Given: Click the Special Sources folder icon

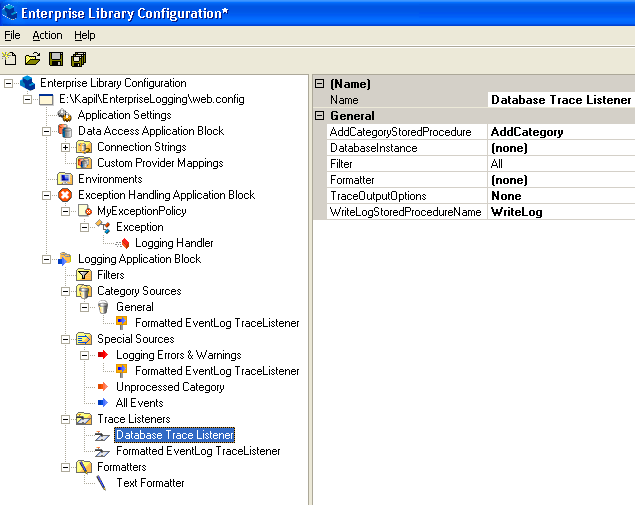Looking at the screenshot, I should 84,339.
